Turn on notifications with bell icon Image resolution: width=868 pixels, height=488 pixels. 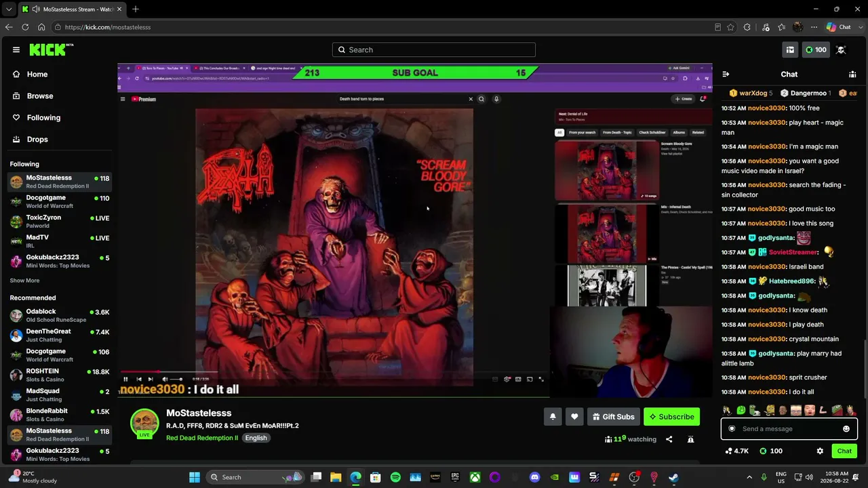tap(553, 417)
